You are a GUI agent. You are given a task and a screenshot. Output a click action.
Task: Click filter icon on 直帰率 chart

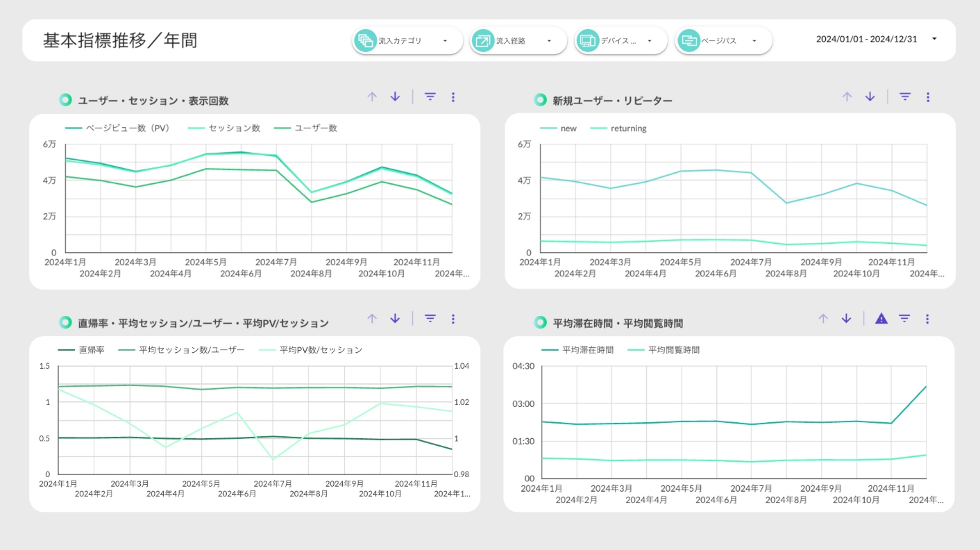(x=430, y=319)
